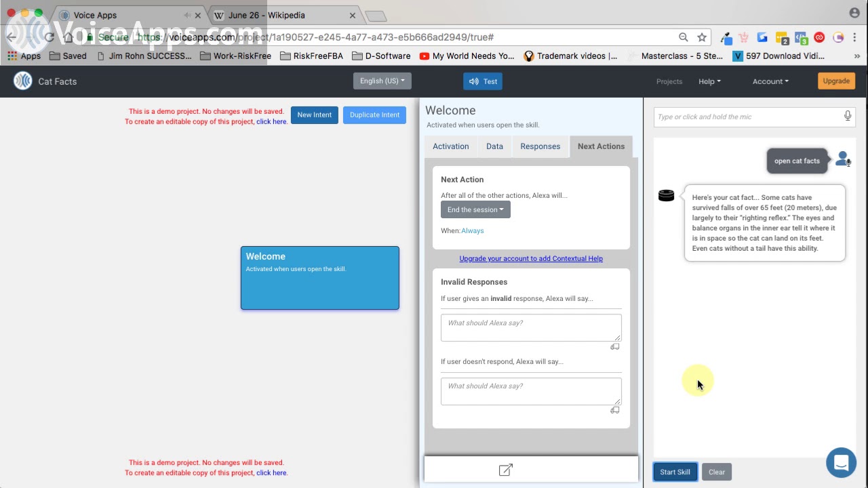This screenshot has width=868, height=488.
Task: Open 'Upgrade your account to add Contextual Help' link
Action: (531, 258)
